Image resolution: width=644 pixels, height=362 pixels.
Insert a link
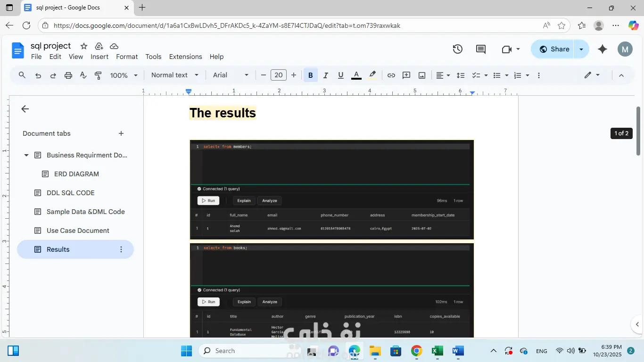click(391, 75)
